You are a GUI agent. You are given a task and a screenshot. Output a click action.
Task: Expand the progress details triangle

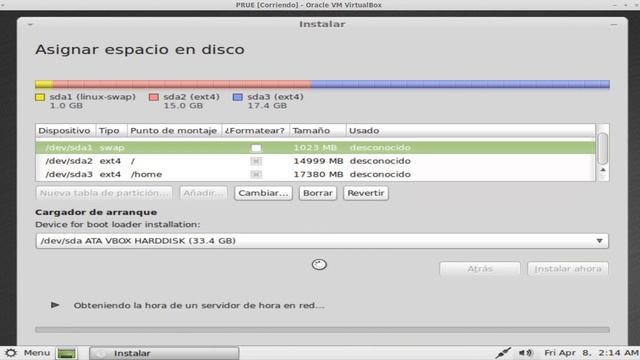[x=55, y=305]
